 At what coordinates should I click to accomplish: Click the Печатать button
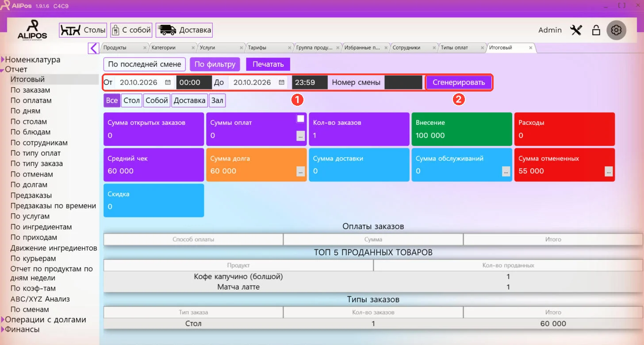coord(268,64)
